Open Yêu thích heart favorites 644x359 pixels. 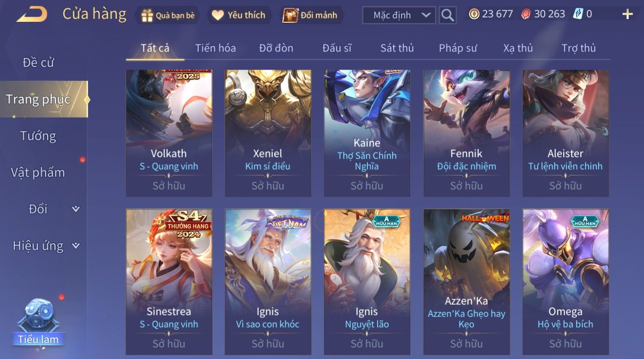(x=218, y=15)
